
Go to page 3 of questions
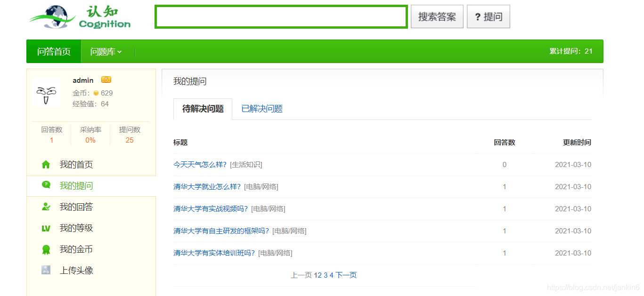pyautogui.click(x=326, y=275)
